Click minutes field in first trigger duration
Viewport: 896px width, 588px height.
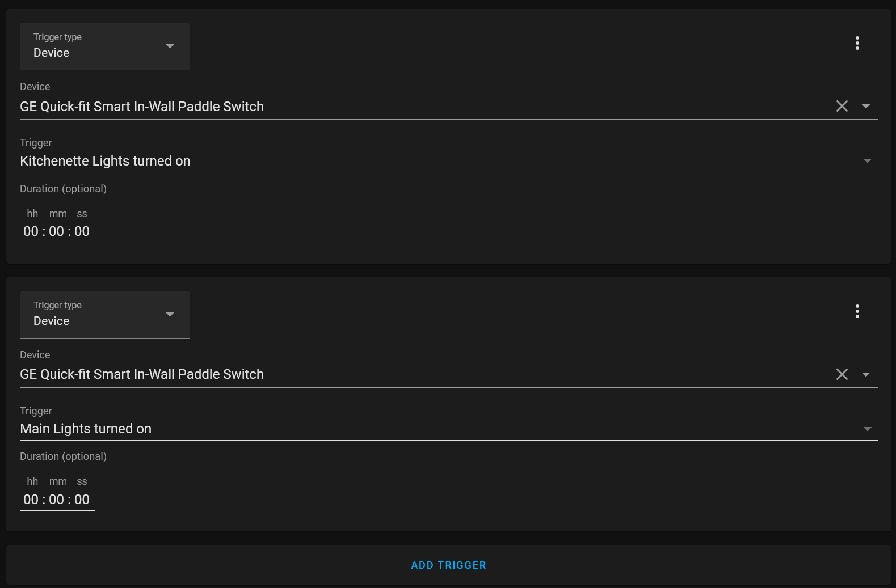(x=57, y=231)
